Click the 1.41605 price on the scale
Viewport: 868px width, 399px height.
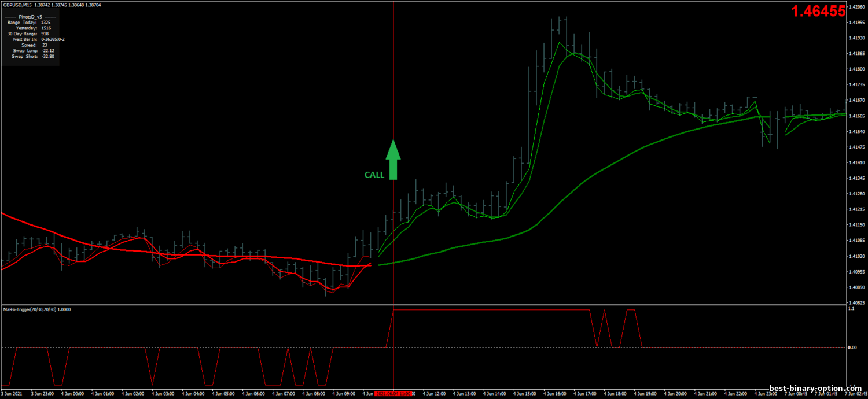click(856, 116)
